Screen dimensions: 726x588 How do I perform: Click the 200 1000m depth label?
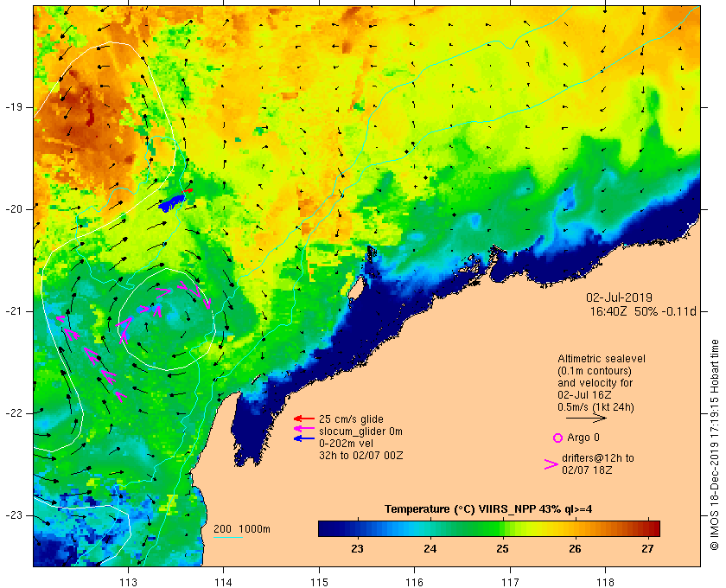(242, 529)
